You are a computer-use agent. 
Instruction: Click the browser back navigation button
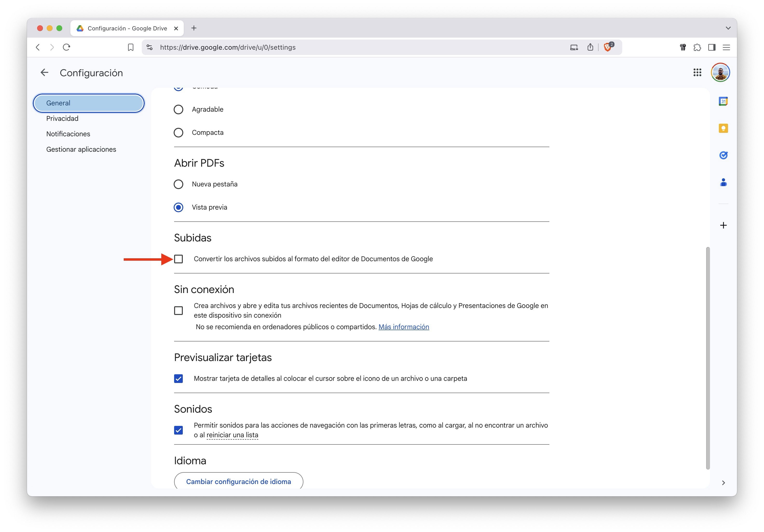[38, 47]
